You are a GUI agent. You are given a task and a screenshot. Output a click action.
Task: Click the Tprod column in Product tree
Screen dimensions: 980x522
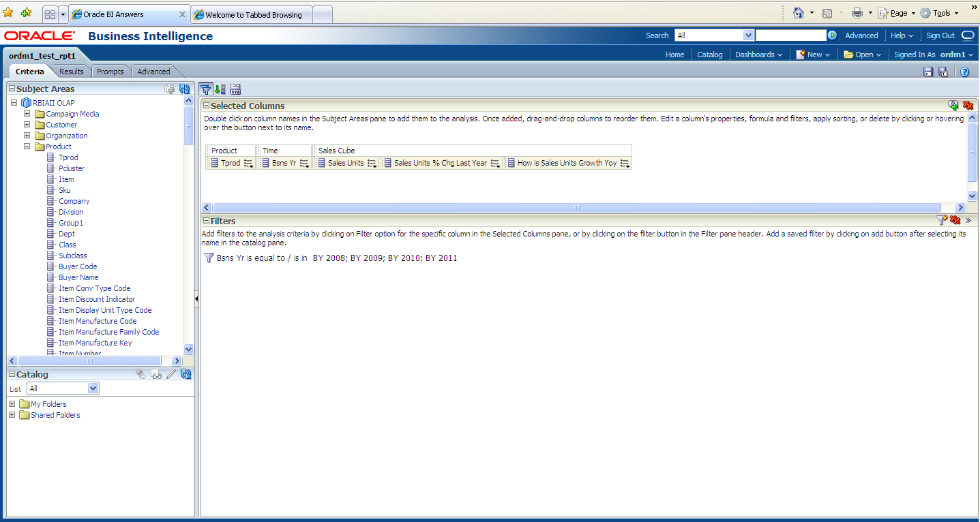point(68,157)
